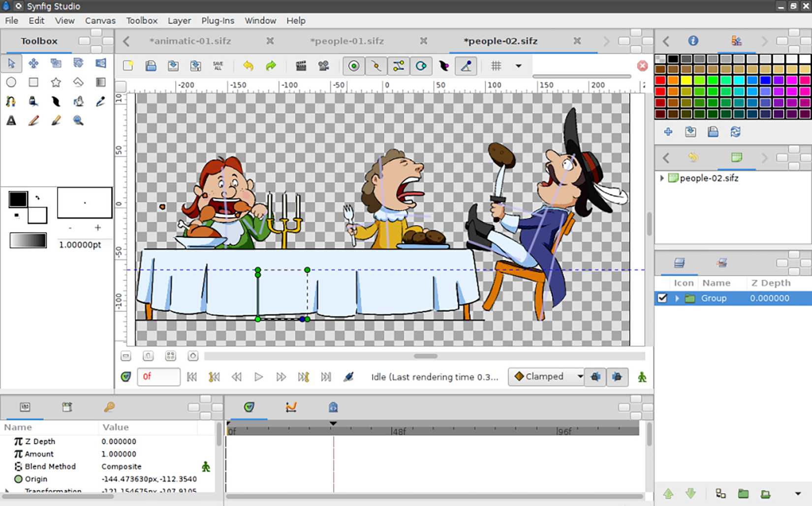Select the Eyedropper tool
Viewport: 812px width, 506px height.
(x=100, y=101)
